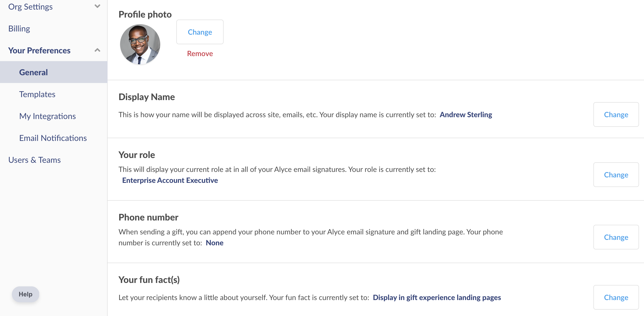644x316 pixels.
Task: Select the General preferences item
Action: tap(54, 72)
